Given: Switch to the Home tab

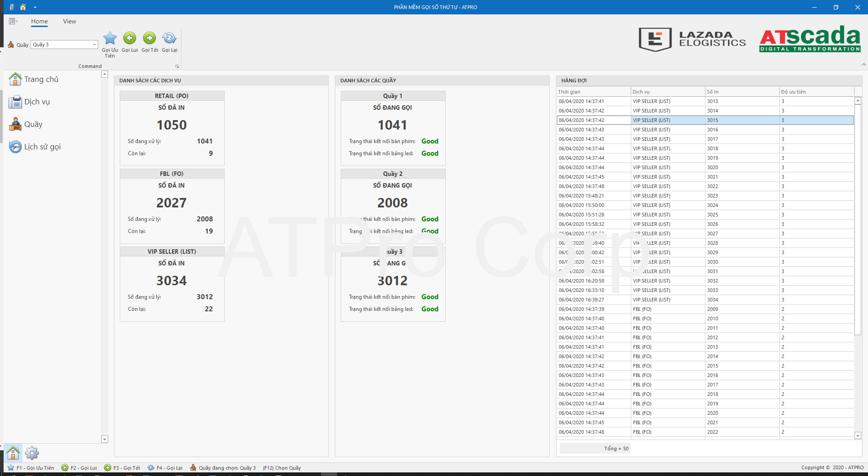Looking at the screenshot, I should pyautogui.click(x=39, y=22).
